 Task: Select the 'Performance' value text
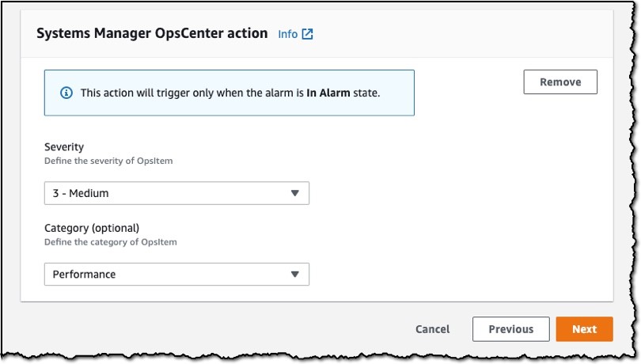84,274
